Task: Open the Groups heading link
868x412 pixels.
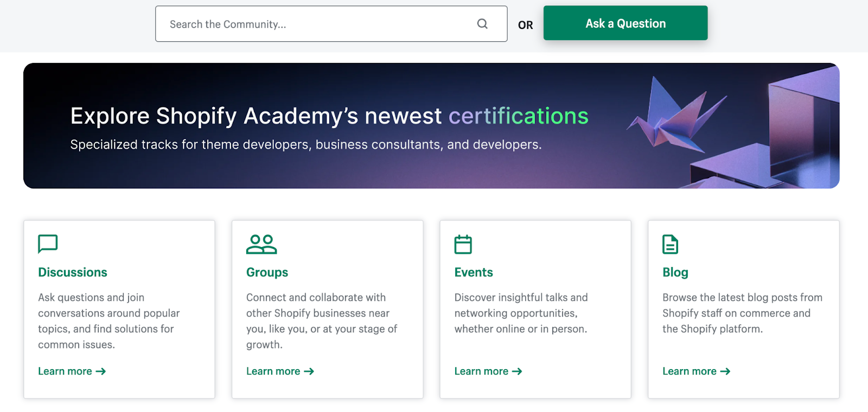Action: [x=267, y=272]
